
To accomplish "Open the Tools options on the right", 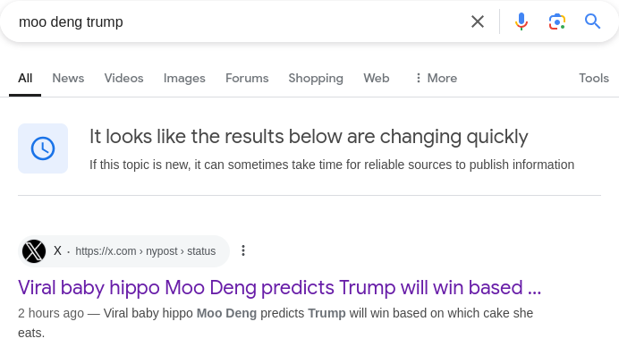I will [x=594, y=78].
